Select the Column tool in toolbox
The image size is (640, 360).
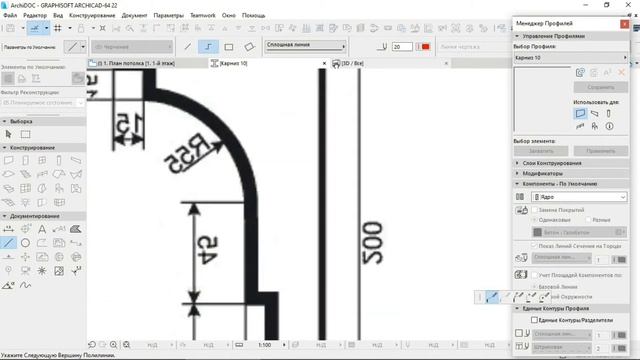59,160
